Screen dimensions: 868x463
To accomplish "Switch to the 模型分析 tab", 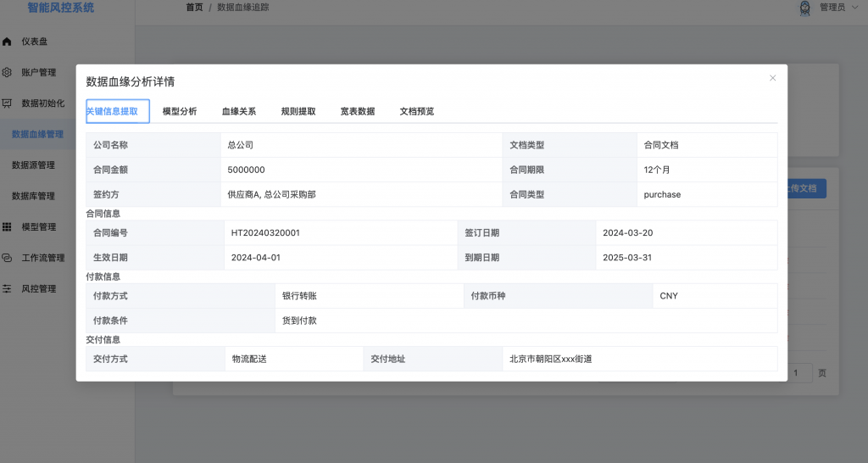I will (180, 111).
